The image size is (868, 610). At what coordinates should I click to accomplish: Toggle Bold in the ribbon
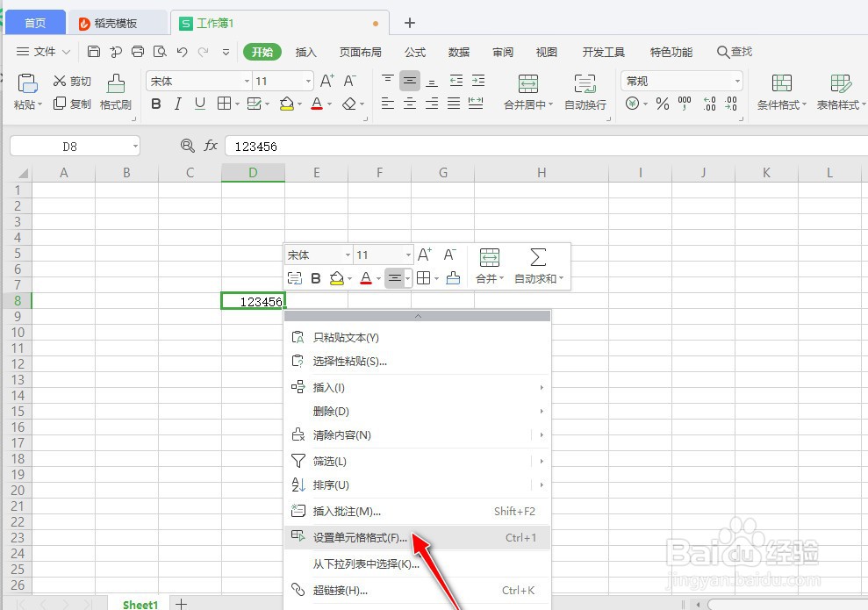point(156,104)
